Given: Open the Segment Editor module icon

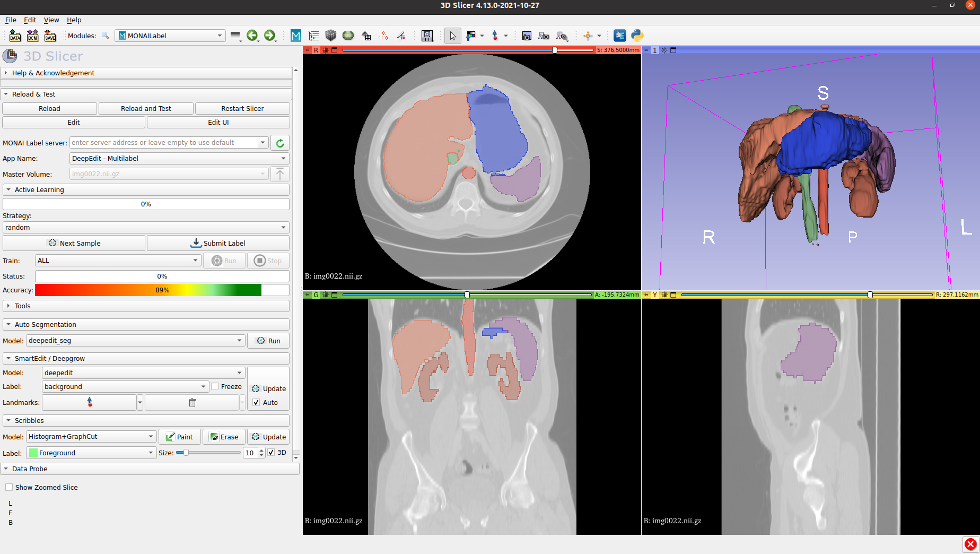Looking at the screenshot, I should [401, 36].
